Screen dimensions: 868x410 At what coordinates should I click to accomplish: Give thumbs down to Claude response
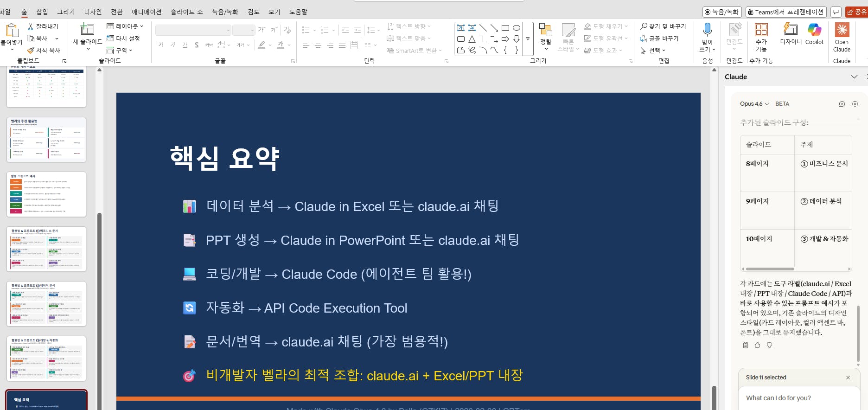770,345
